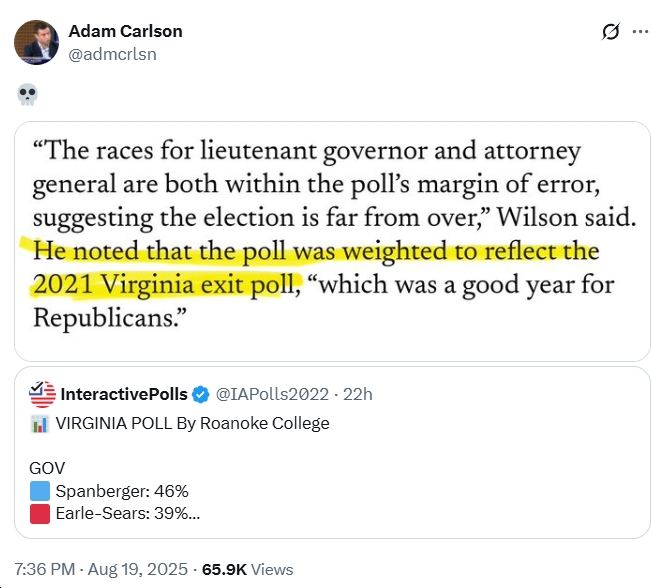Click the Adam Carlson display name
652x588 pixels.
click(125, 31)
